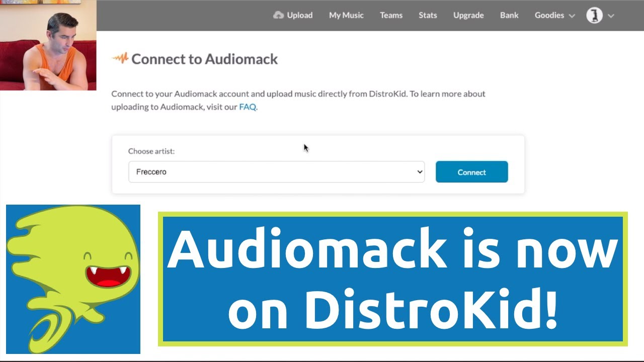
Task: Open the Choose artist dropdown showing Freccero
Action: click(276, 172)
